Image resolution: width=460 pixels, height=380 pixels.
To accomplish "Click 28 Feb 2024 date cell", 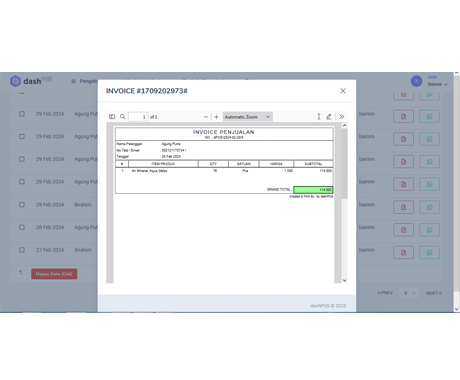I will pos(50,227).
